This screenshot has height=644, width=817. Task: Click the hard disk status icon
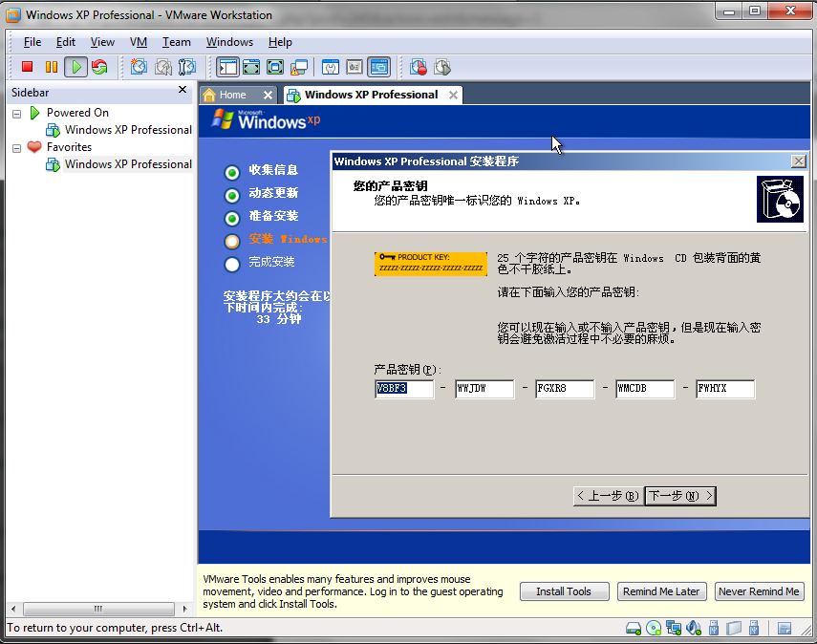click(634, 628)
